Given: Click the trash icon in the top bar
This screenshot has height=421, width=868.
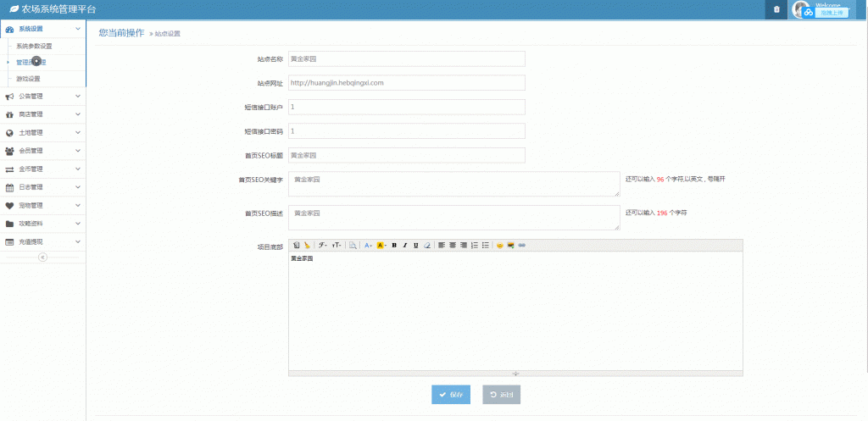Looking at the screenshot, I should tap(776, 9).
